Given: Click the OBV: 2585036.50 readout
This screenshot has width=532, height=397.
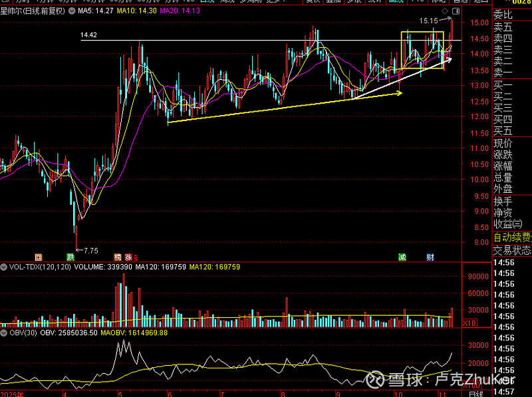Looking at the screenshot, I should point(69,333).
